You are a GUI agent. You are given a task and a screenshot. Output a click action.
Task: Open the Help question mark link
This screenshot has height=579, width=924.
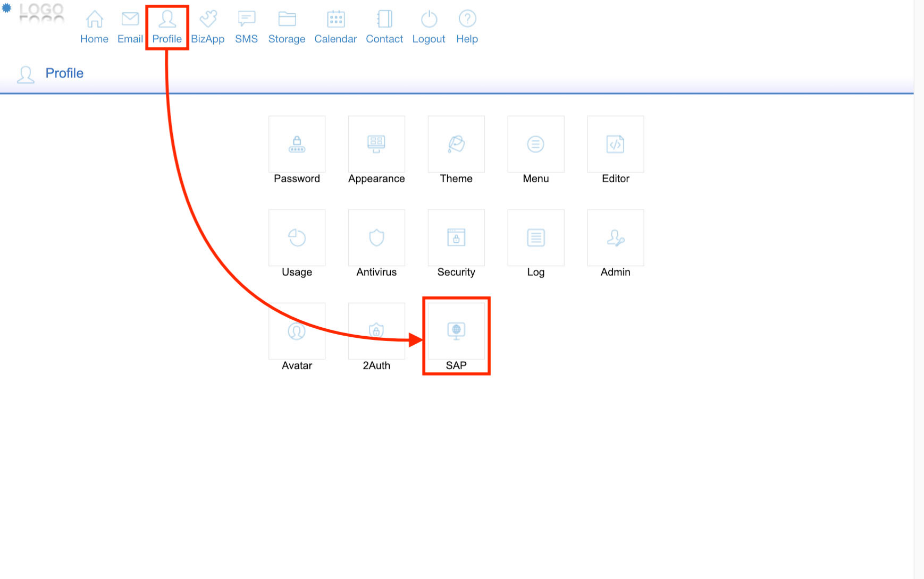[x=467, y=27]
